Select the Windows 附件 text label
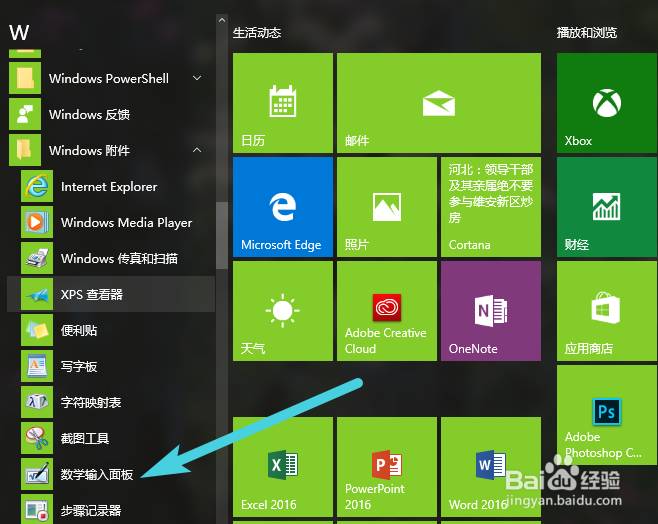Viewport: 658px width, 524px height. [89, 151]
